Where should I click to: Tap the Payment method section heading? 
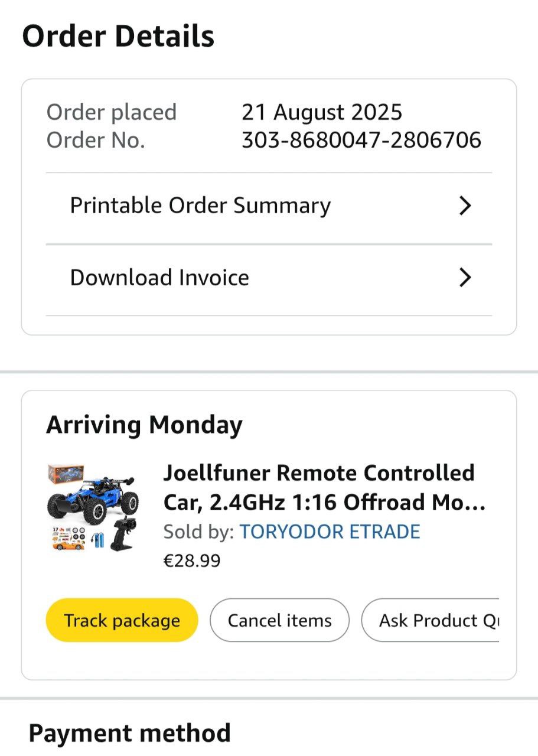(129, 733)
